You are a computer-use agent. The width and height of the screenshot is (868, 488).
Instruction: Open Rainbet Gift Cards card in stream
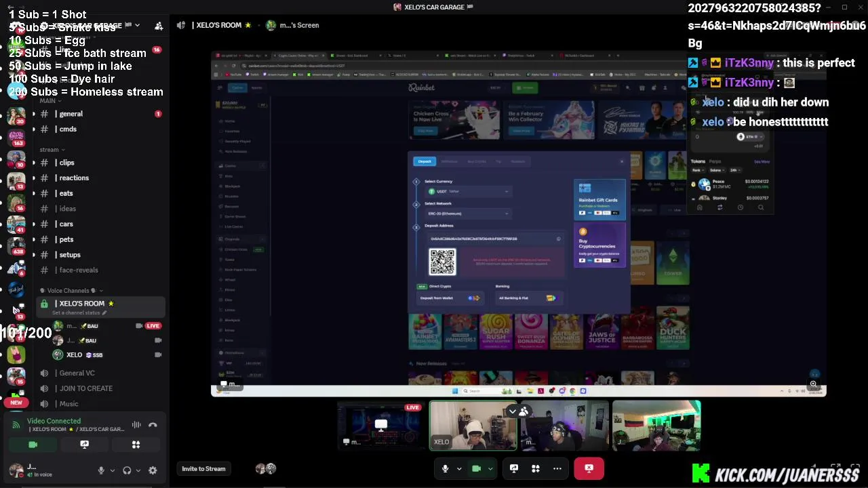tap(599, 201)
